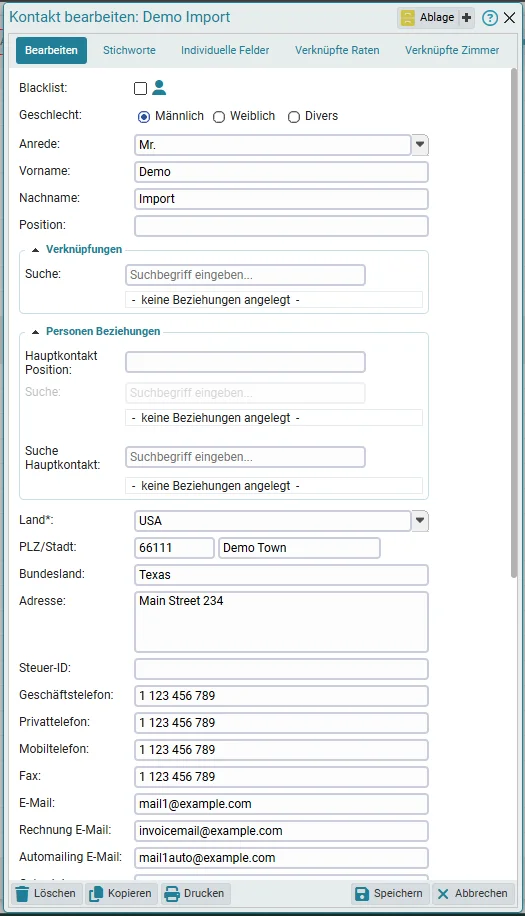The image size is (525, 916).
Task: Click the plus icon next to Ablage
Action: [466, 18]
